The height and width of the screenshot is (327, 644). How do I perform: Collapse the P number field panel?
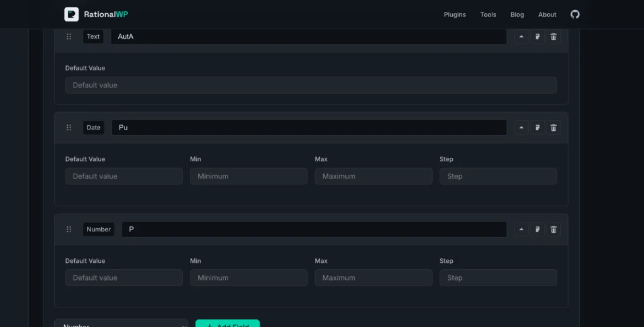[x=521, y=230]
